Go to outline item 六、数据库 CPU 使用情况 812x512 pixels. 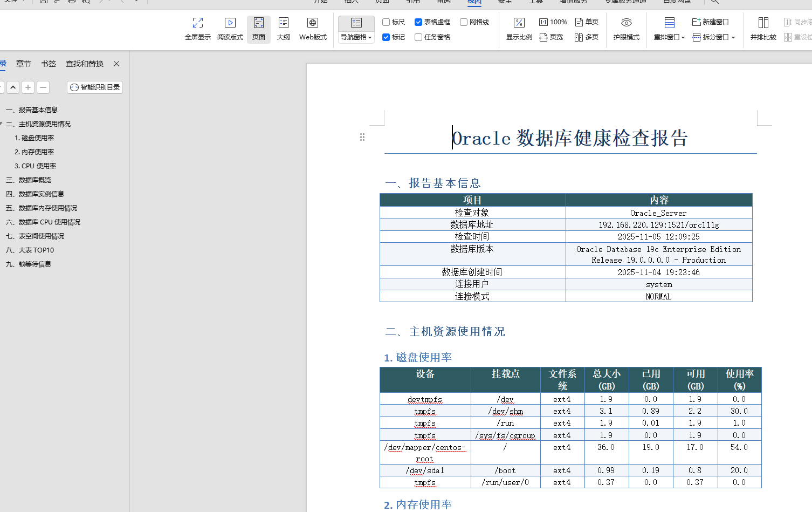point(43,222)
